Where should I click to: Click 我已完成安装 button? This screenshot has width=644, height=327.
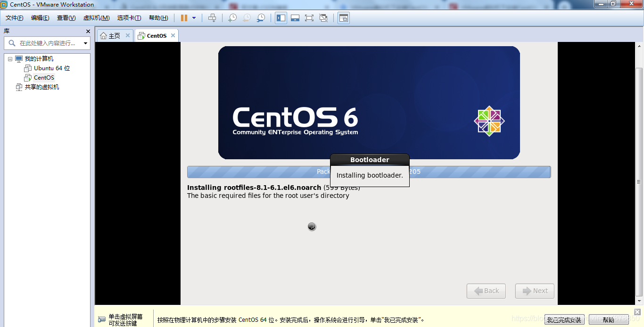click(x=564, y=320)
